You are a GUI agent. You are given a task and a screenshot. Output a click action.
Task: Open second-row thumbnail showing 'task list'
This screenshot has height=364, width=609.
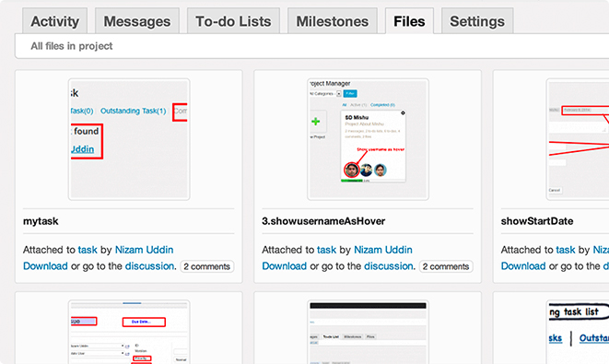click(578, 332)
